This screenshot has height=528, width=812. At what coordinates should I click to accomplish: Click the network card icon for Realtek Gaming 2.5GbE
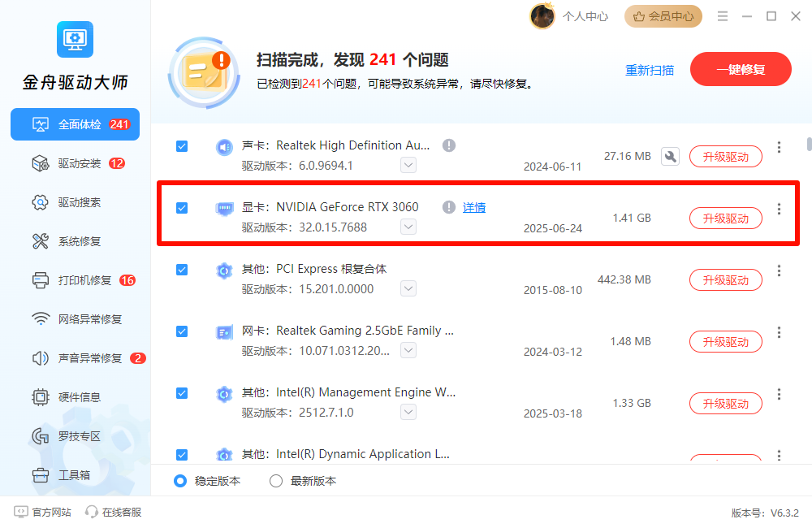pyautogui.click(x=224, y=332)
